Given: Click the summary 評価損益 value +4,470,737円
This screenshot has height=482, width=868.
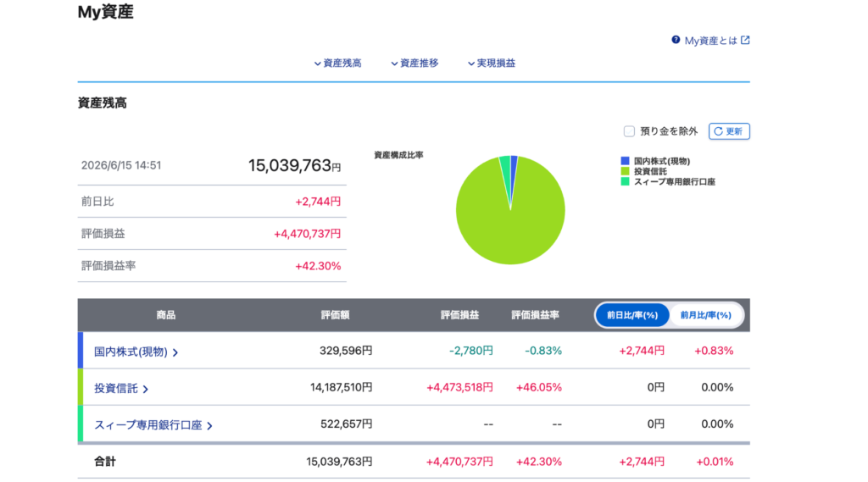Looking at the screenshot, I should coord(307,234).
